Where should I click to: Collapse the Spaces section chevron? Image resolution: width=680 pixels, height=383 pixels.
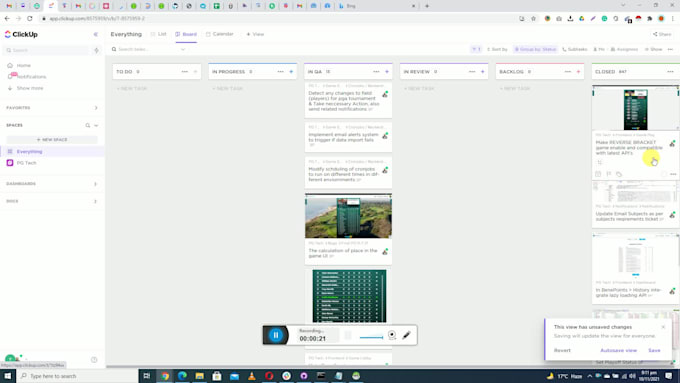click(96, 125)
